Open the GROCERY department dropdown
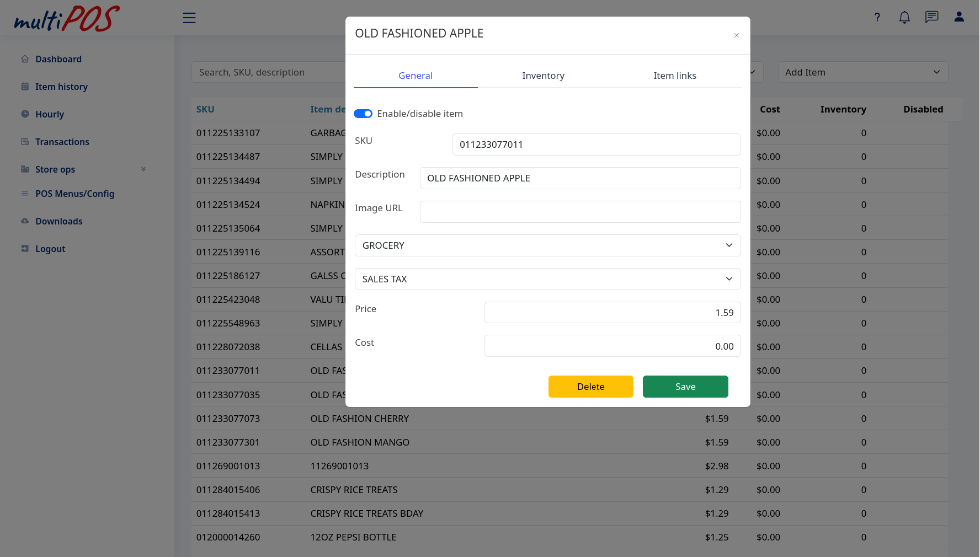 547,245
